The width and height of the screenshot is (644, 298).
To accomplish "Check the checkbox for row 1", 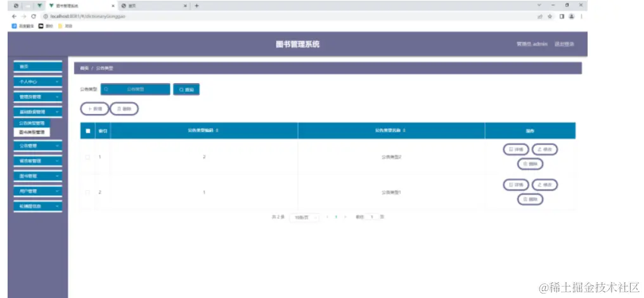I will (x=87, y=157).
